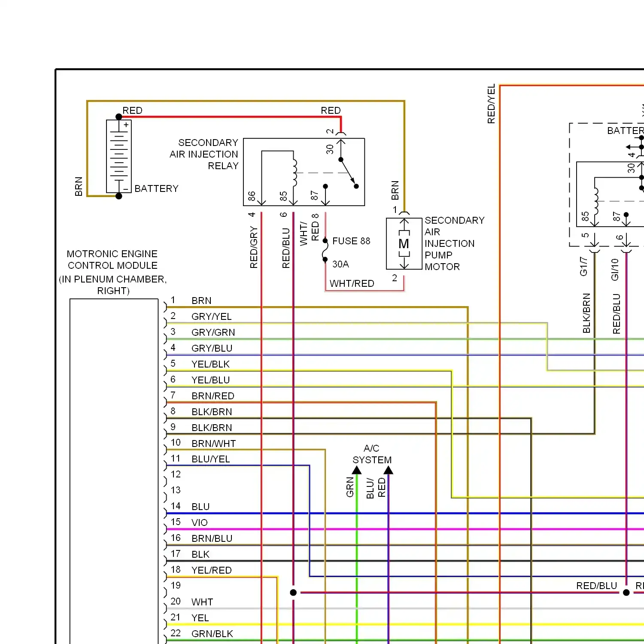Viewport: 644px width, 644px height.
Task: Click pin 21 YEL wire label
Action: pos(200,618)
